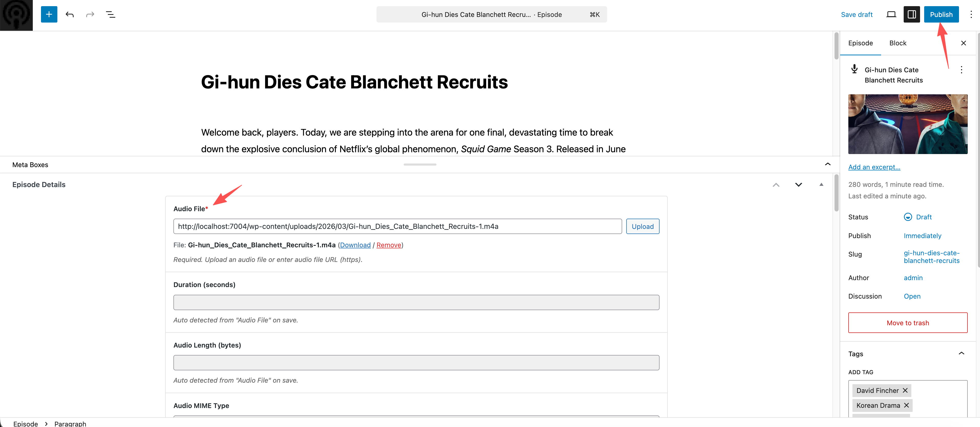Download the Gi-hun audio file
The width and height of the screenshot is (980, 427).
tap(355, 245)
